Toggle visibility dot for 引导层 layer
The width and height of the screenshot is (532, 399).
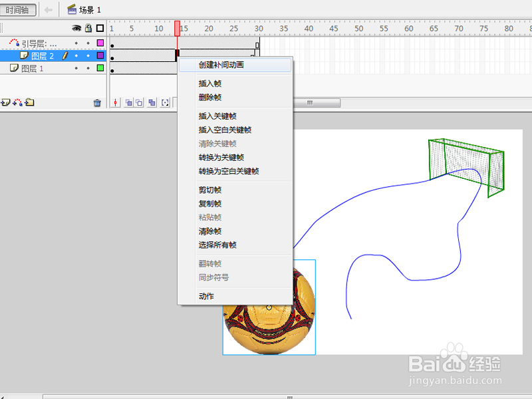76,43
